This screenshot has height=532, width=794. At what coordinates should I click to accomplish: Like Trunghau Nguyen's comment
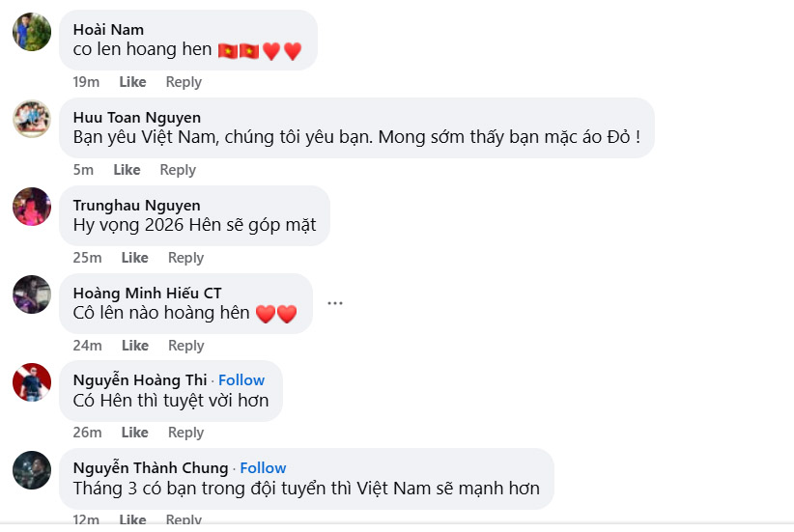(134, 258)
